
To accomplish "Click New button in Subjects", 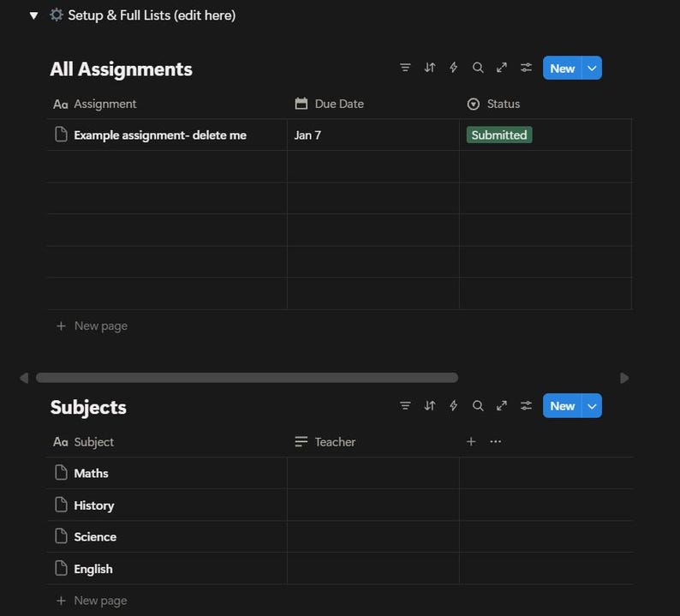I will 562,406.
